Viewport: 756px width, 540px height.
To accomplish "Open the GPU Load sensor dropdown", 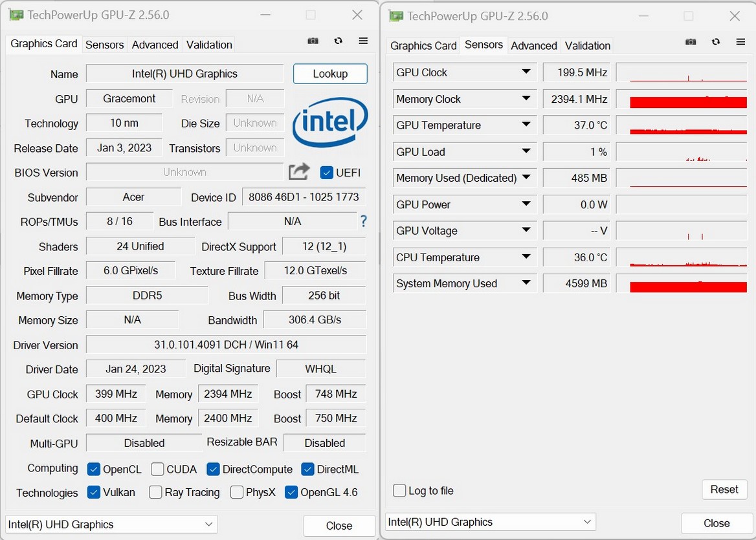I will pos(526,151).
